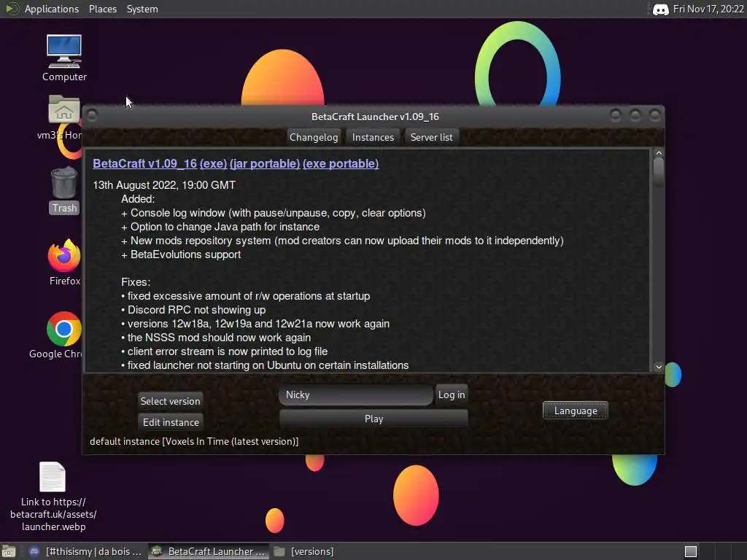Click the BetaCraft Launcher v1.09_16 title bar text
The width and height of the screenshot is (747, 560).
375,117
